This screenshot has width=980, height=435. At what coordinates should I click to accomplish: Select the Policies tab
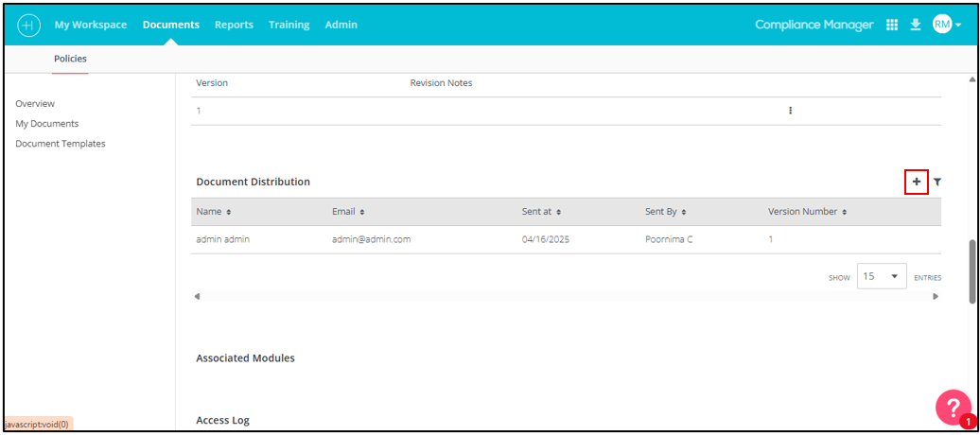(70, 59)
